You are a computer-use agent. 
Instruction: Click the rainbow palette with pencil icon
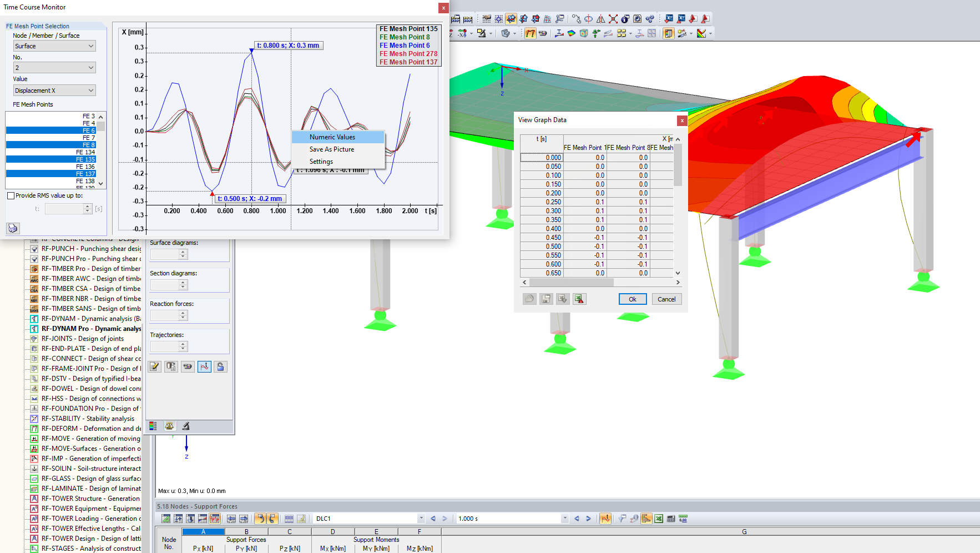pyautogui.click(x=701, y=33)
